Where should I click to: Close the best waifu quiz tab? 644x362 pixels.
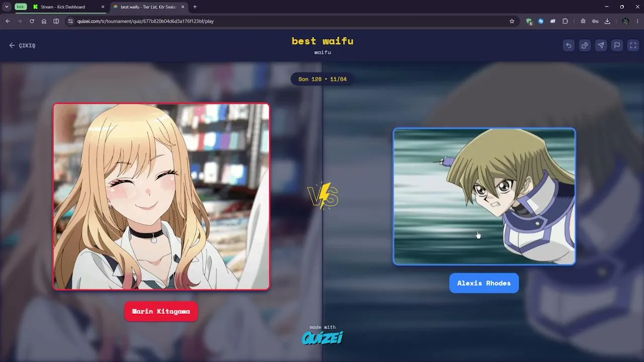[183, 7]
